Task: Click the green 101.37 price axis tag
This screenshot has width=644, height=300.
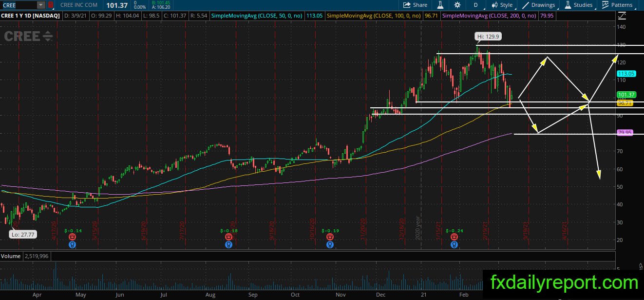Action: point(626,95)
